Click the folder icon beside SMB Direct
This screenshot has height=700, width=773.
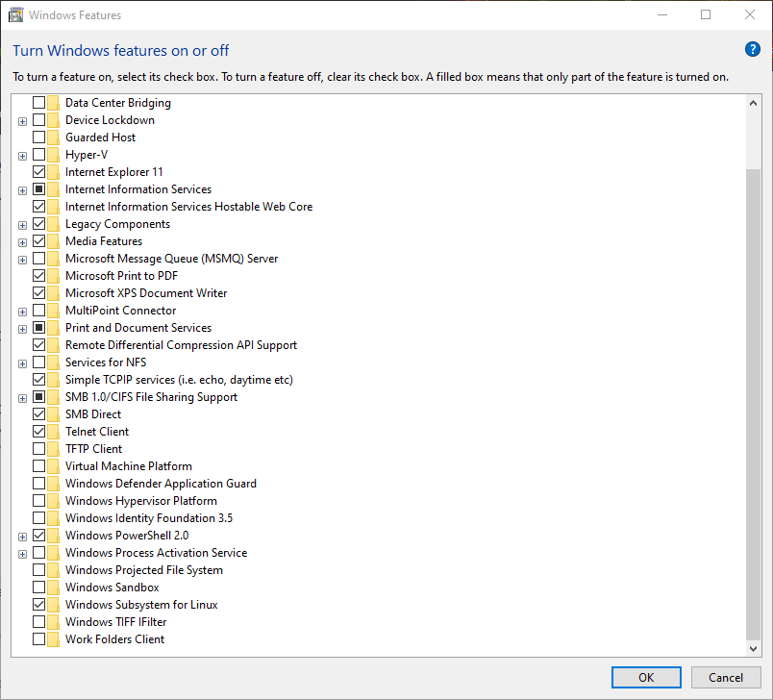tap(53, 414)
